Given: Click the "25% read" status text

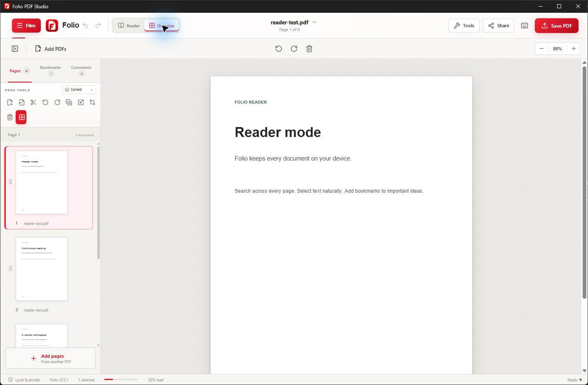Looking at the screenshot, I should (156, 380).
